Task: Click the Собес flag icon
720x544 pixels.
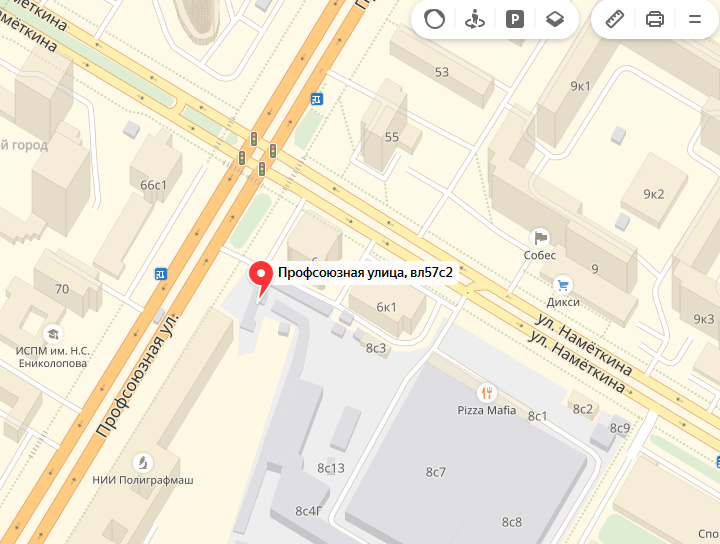Action: pos(540,238)
